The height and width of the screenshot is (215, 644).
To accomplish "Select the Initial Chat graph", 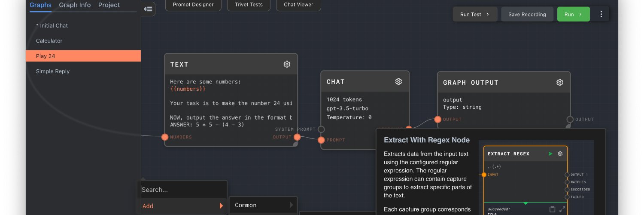I will click(x=83, y=25).
